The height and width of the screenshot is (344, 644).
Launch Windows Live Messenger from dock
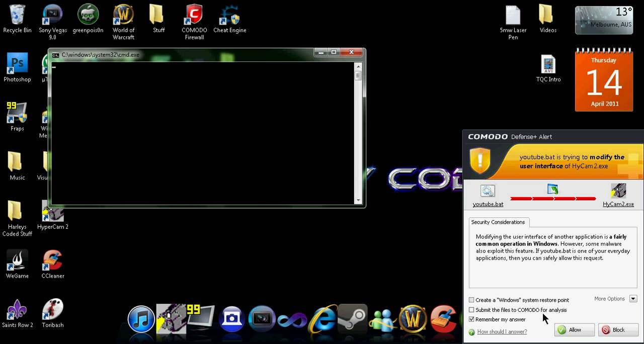[382, 319]
